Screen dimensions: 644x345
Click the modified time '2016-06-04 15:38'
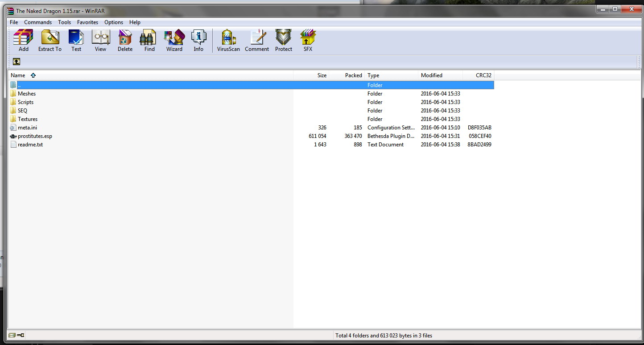(x=441, y=145)
